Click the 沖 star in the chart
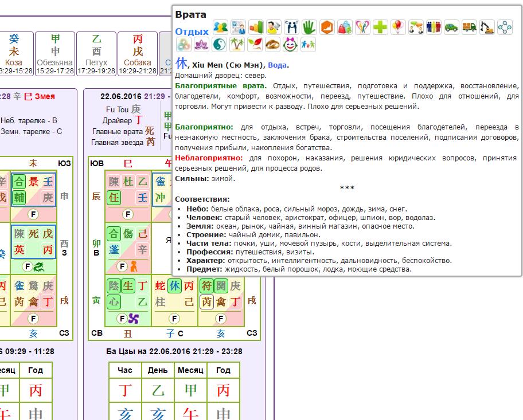523x420 pixels. [160, 198]
